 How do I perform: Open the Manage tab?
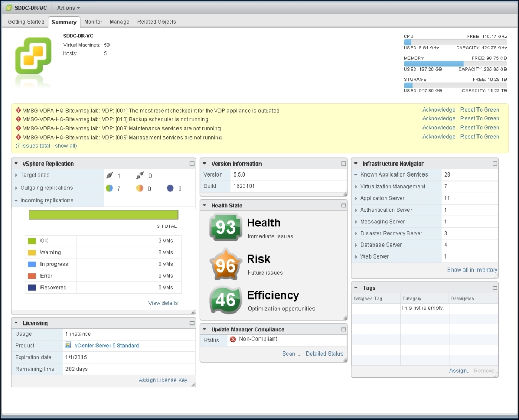(x=119, y=22)
